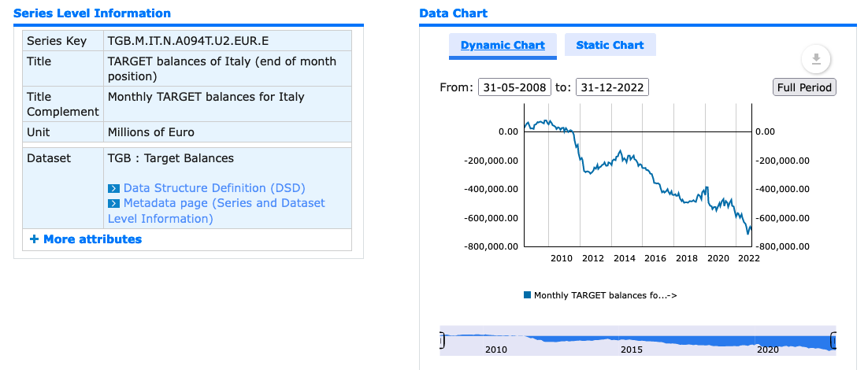
Task: Click the Title Complement row label
Action: [62, 104]
